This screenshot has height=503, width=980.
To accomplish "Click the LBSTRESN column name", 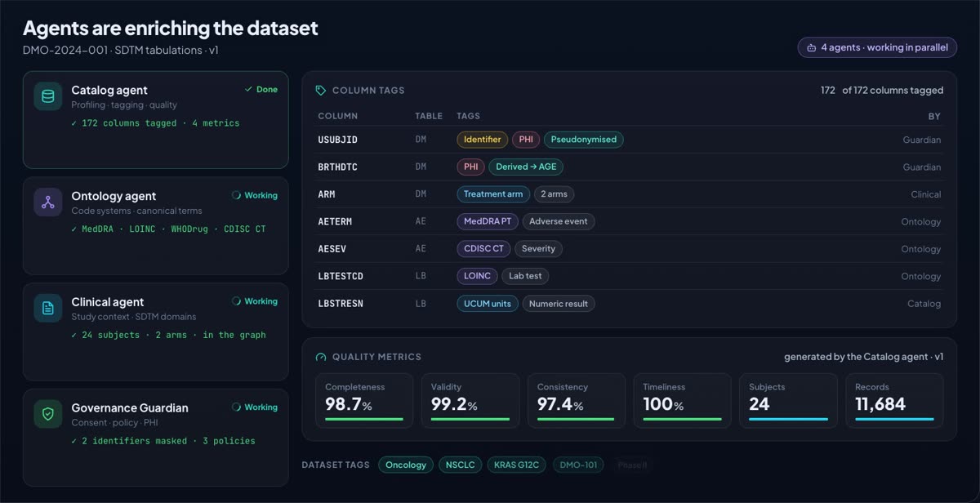I will pos(341,304).
